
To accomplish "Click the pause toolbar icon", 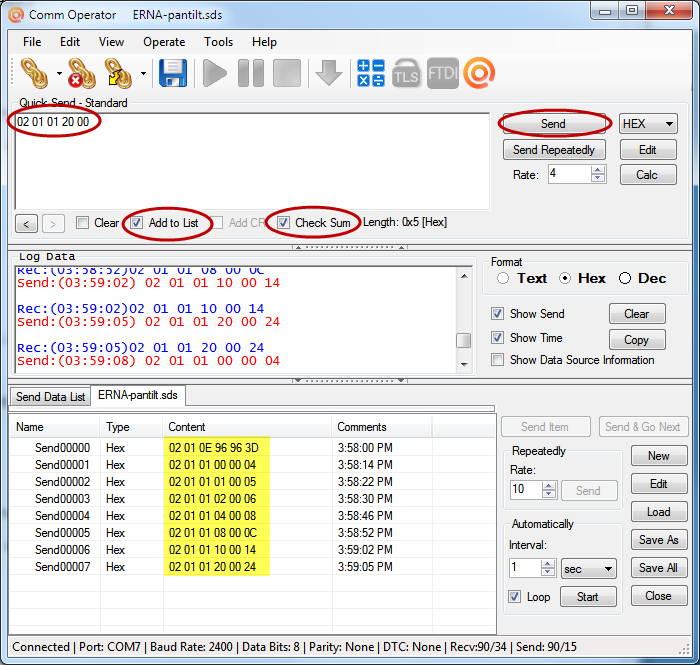I will click(251, 73).
